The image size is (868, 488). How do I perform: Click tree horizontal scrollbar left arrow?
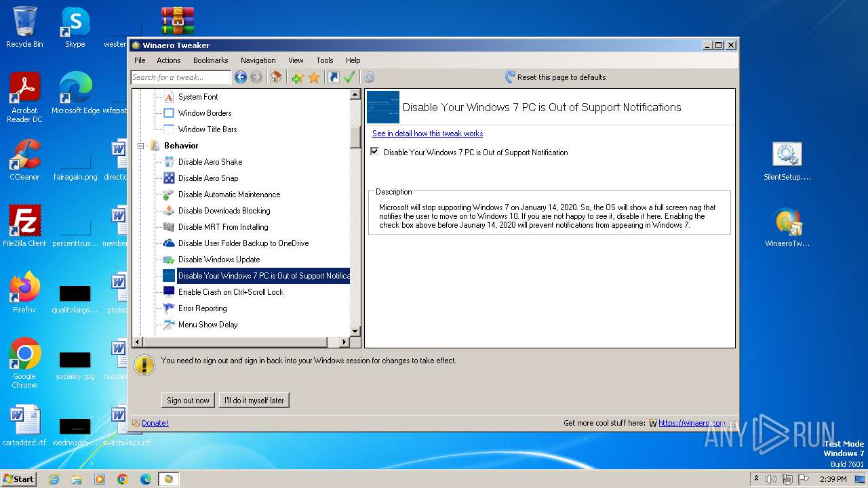click(138, 342)
